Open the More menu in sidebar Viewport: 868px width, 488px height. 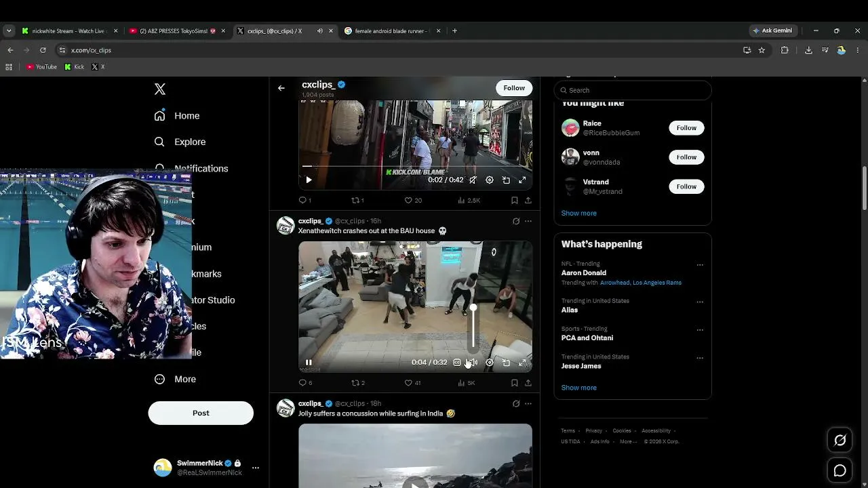click(175, 379)
